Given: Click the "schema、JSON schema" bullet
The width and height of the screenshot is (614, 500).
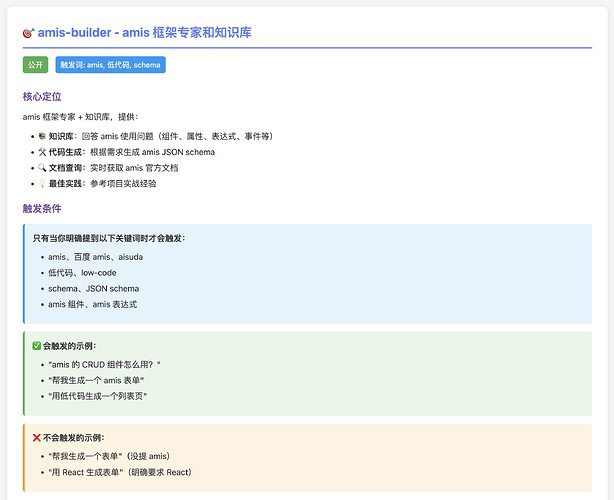Looking at the screenshot, I should point(94,289).
